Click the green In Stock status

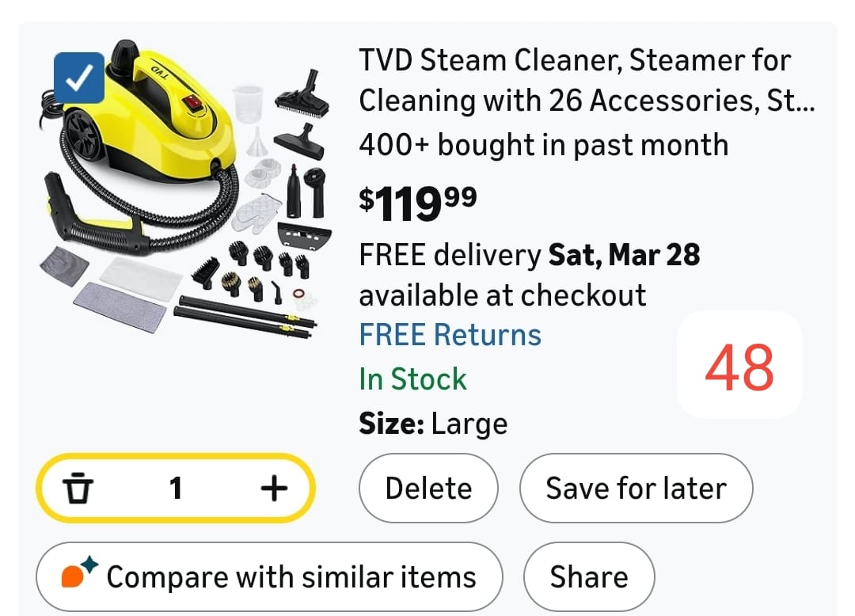coord(412,378)
